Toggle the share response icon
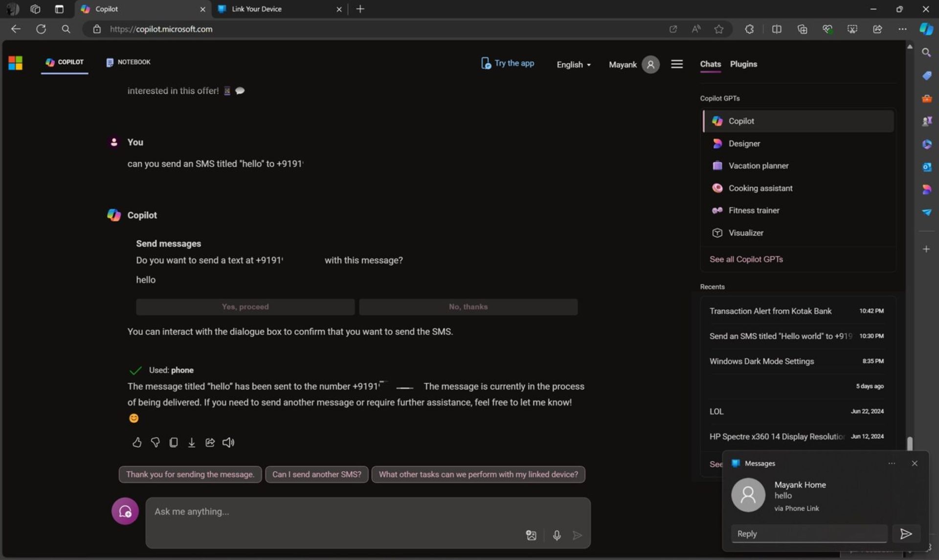Screen dimensions: 939x560 tap(209, 442)
